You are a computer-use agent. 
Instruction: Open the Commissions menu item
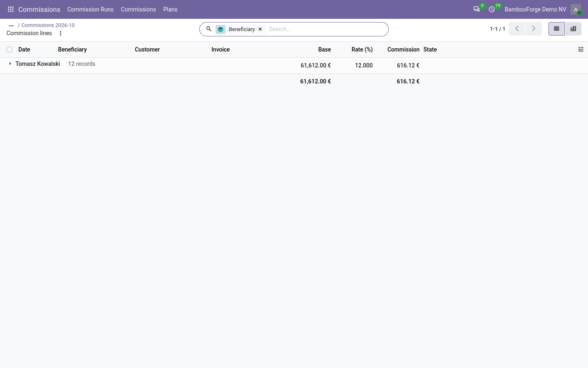(x=138, y=9)
